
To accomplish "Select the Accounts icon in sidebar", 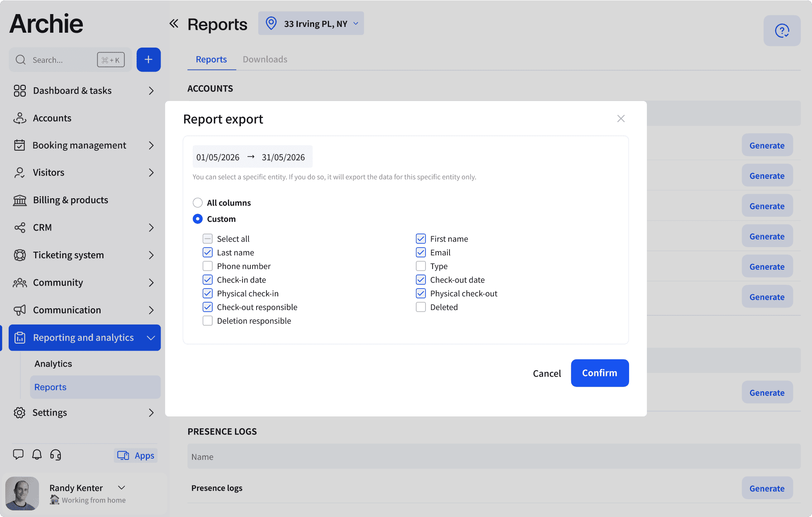I will (19, 118).
